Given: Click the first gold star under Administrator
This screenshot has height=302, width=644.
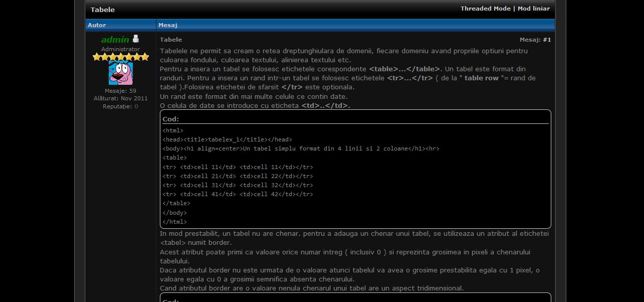Looking at the screenshot, I should [x=97, y=57].
